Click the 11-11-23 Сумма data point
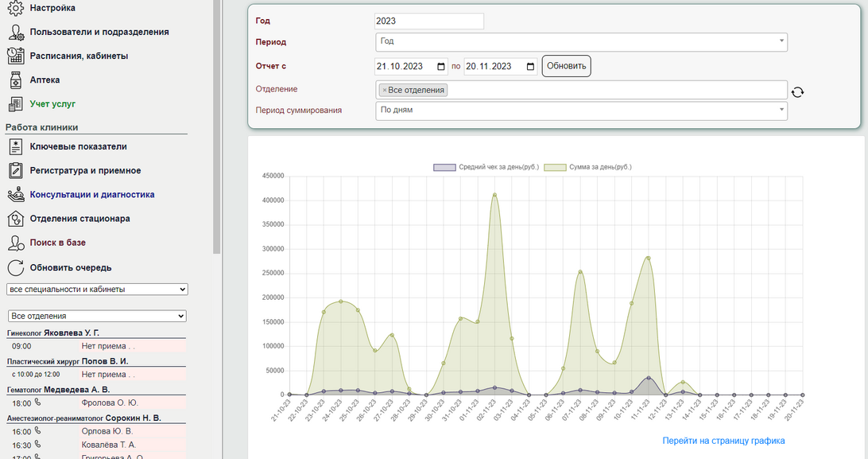This screenshot has width=868, height=459. (649, 258)
